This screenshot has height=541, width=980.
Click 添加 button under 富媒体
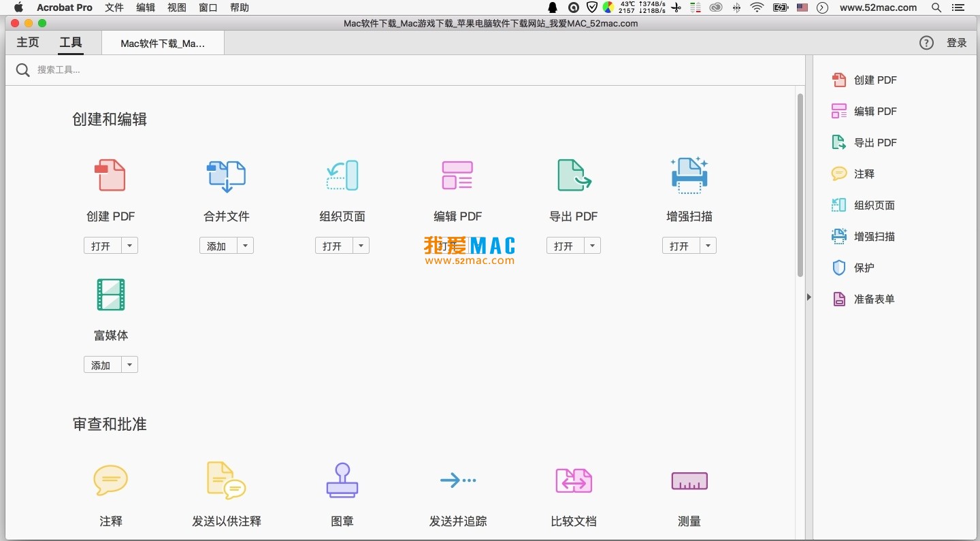(x=103, y=365)
